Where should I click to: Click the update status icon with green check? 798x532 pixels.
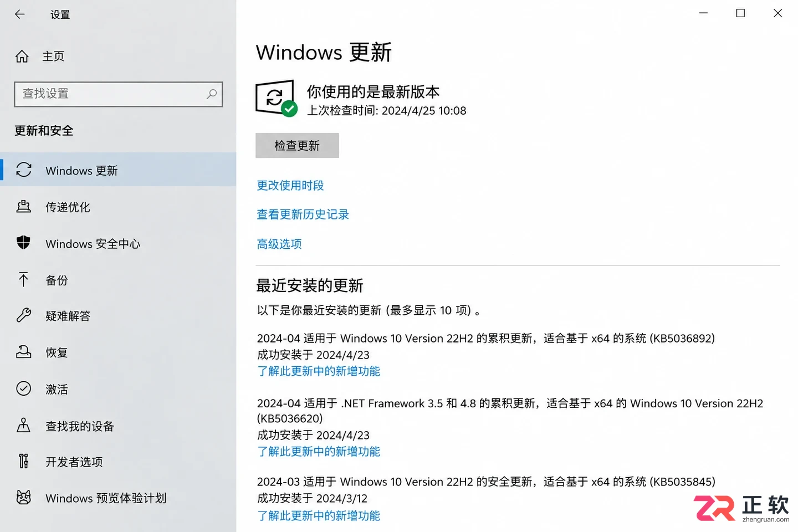(x=276, y=99)
